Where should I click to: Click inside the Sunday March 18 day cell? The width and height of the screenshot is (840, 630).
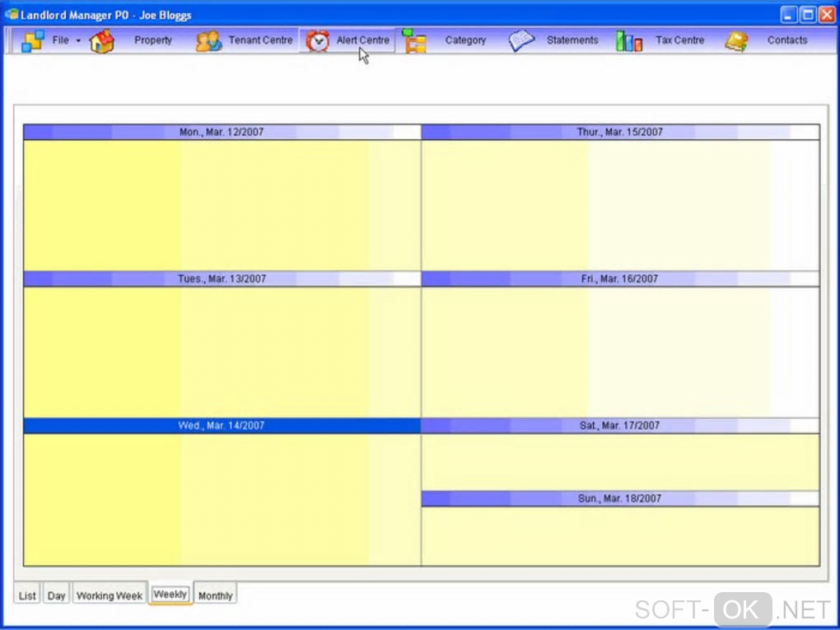[x=620, y=536]
